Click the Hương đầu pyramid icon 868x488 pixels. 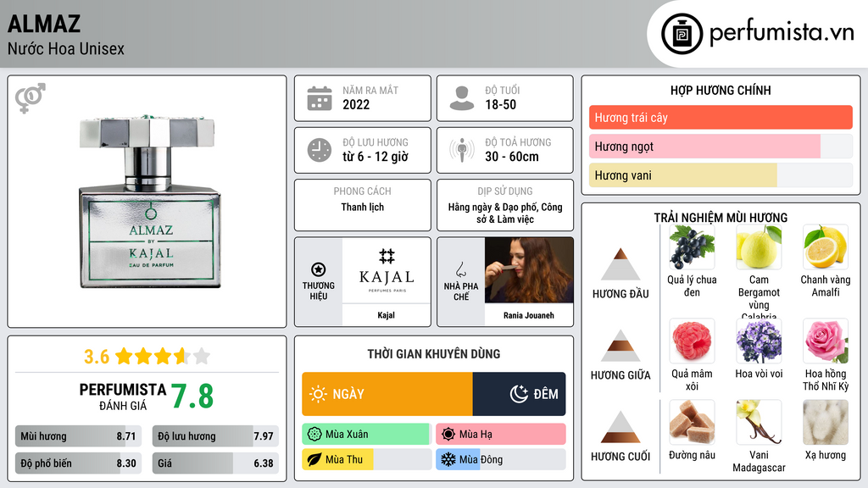620,264
